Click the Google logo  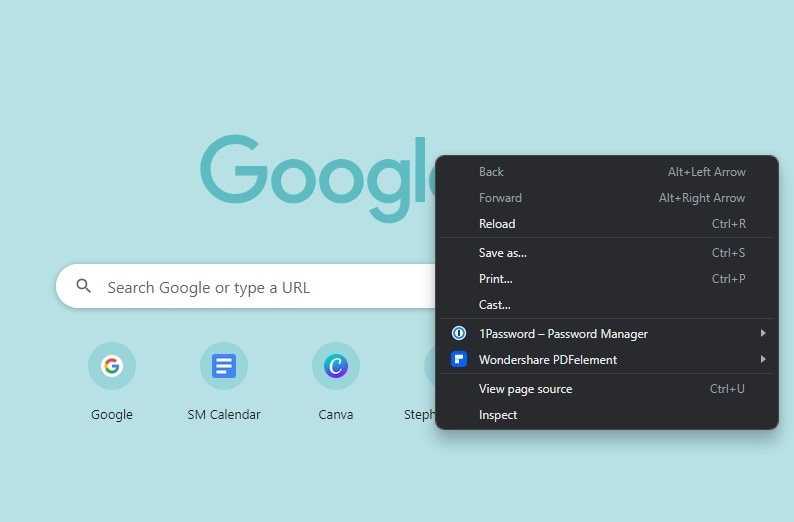pyautogui.click(x=318, y=177)
